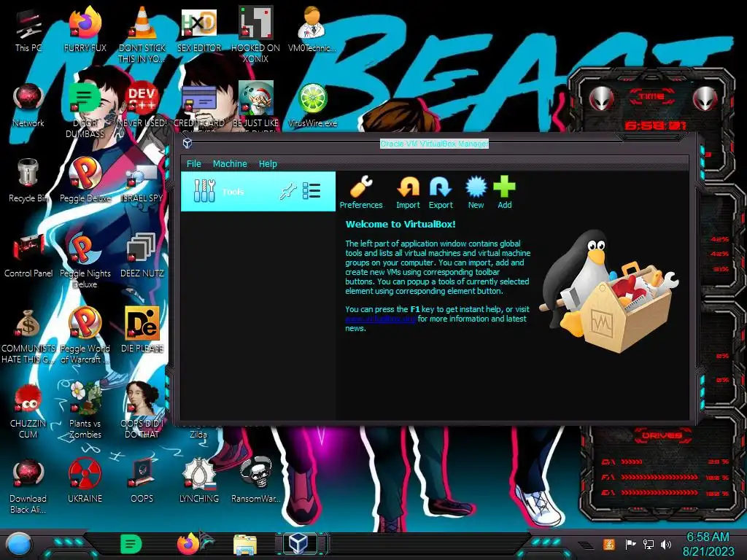Click the E:\ drive usage bar

(665, 493)
